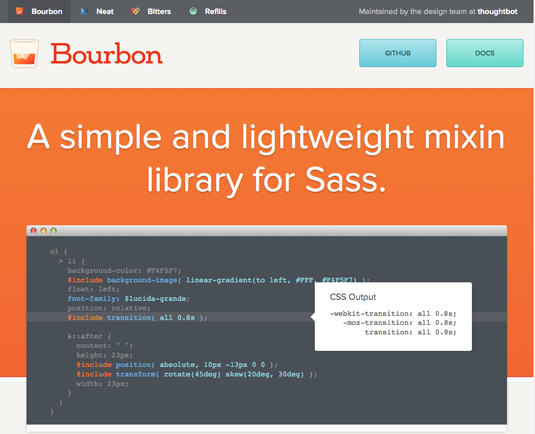Screen dimensions: 535x434
Task: Click the Bitters icon in top nav
Action: [x=136, y=11]
